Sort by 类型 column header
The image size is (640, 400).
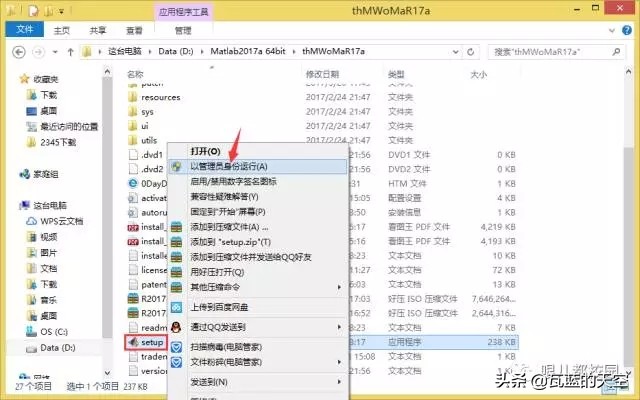pos(396,75)
